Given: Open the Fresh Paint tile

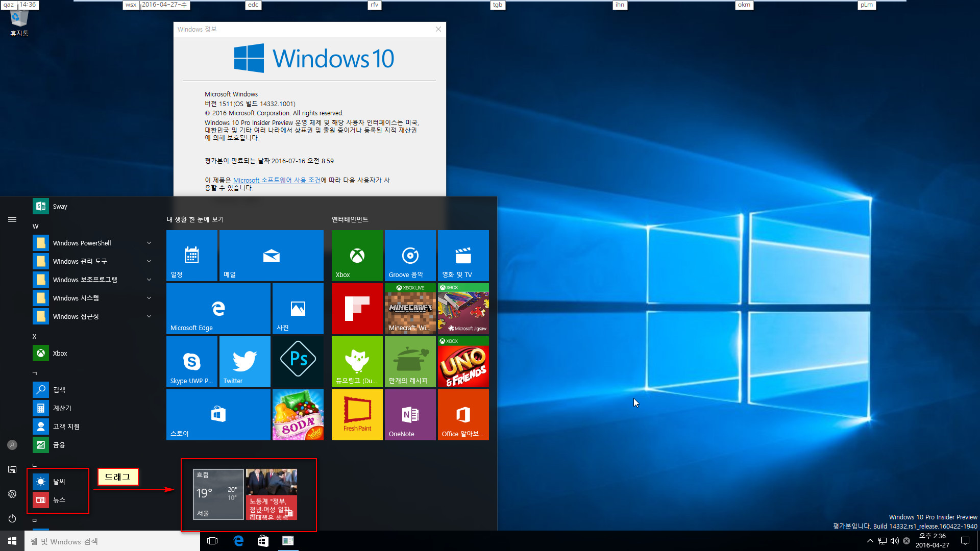Looking at the screenshot, I should (357, 415).
